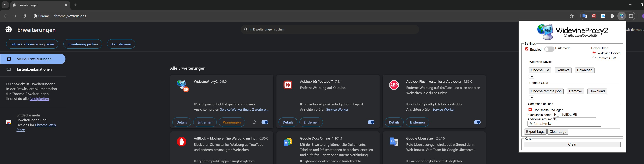The height and width of the screenshot is (164, 644).
Task: Click the Adblock für Youtube toolbar icon
Action: coord(594,16)
